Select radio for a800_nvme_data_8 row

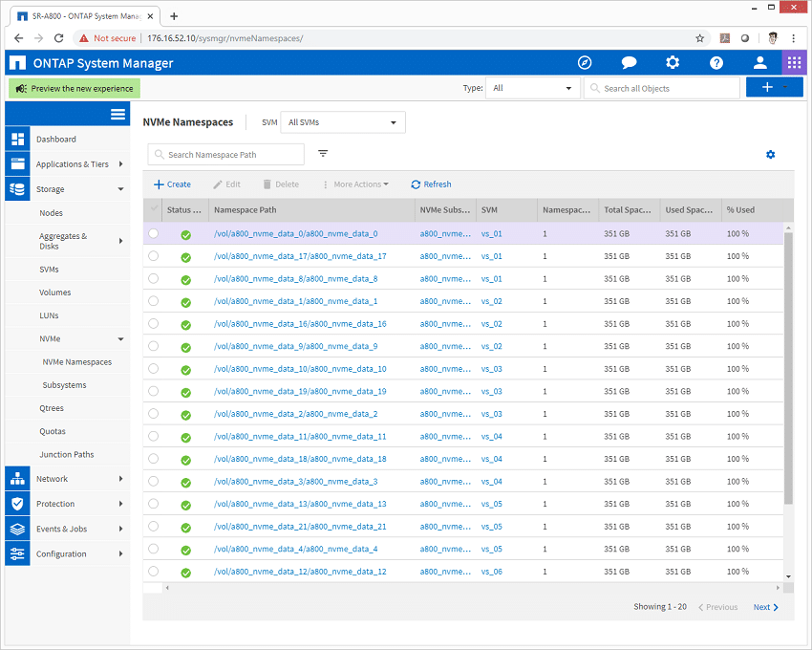[153, 278]
